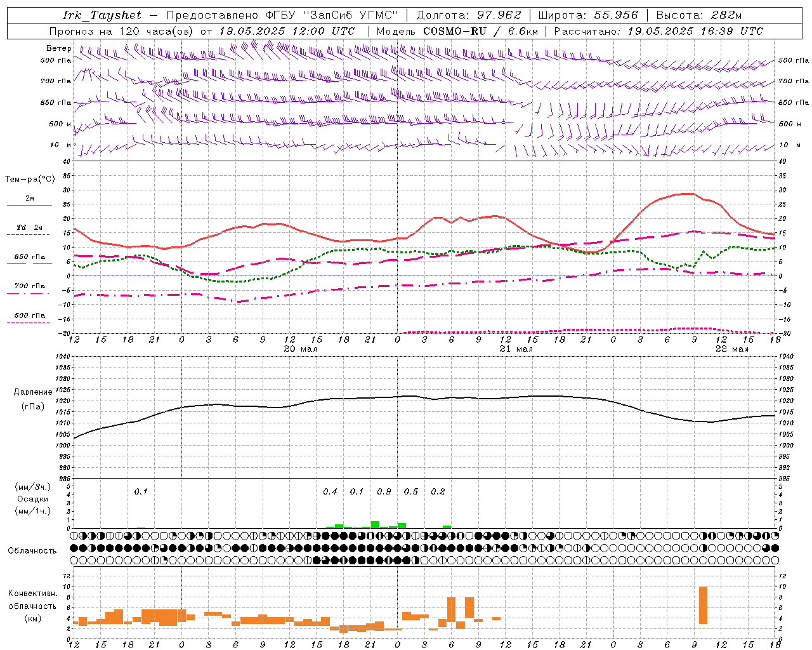This screenshot has width=812, height=650.
Task: Select the (гПа) pressure unit label
Action: (x=33, y=407)
